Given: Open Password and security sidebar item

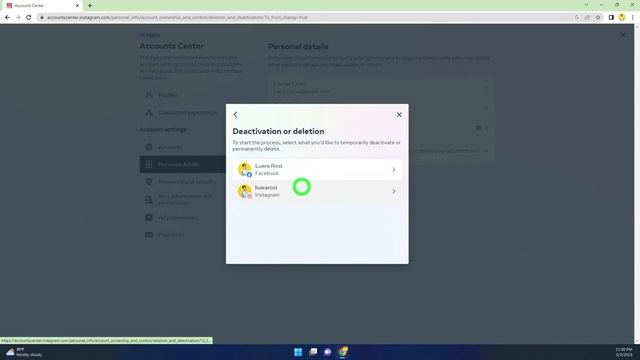Looking at the screenshot, I should pos(183,182).
